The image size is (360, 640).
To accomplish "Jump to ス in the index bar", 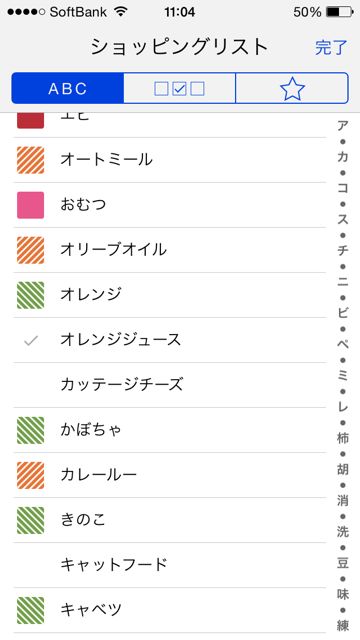I will click(x=343, y=220).
